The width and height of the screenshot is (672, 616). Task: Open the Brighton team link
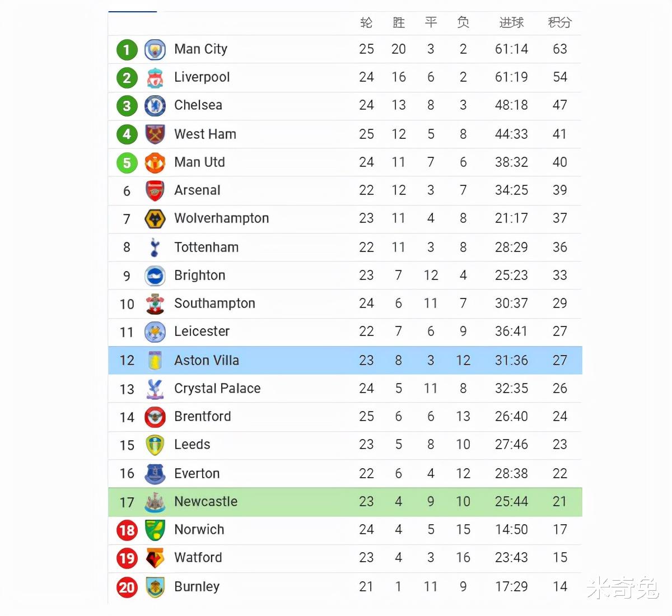[x=200, y=276]
